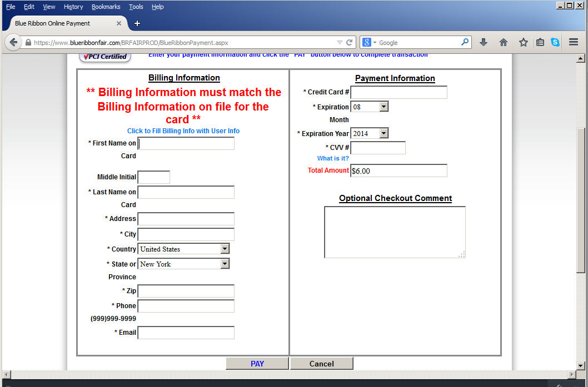Image resolution: width=588 pixels, height=387 pixels.
Task: Focus the First Name on Card field
Action: tap(186, 143)
